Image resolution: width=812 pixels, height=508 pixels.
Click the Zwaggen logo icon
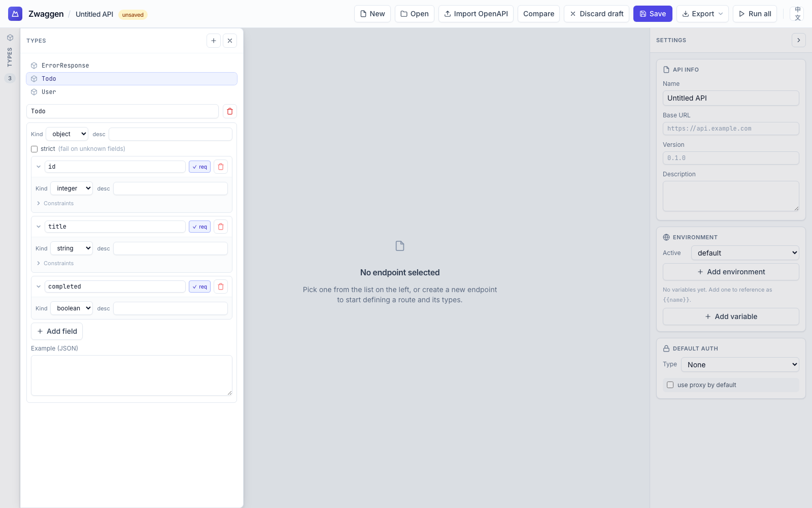pyautogui.click(x=15, y=14)
